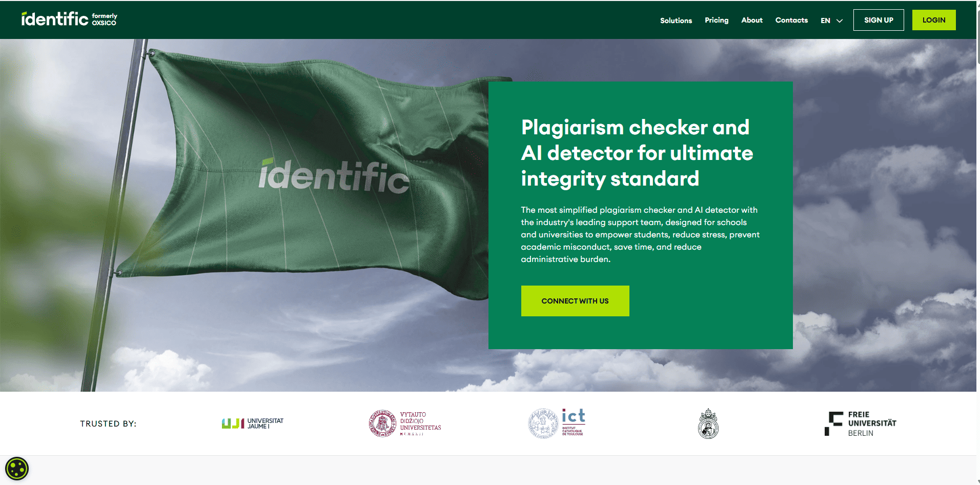Screen dimensions: 980x485
Task: Expand the chevron arrow beside EN
Action: [x=840, y=21]
